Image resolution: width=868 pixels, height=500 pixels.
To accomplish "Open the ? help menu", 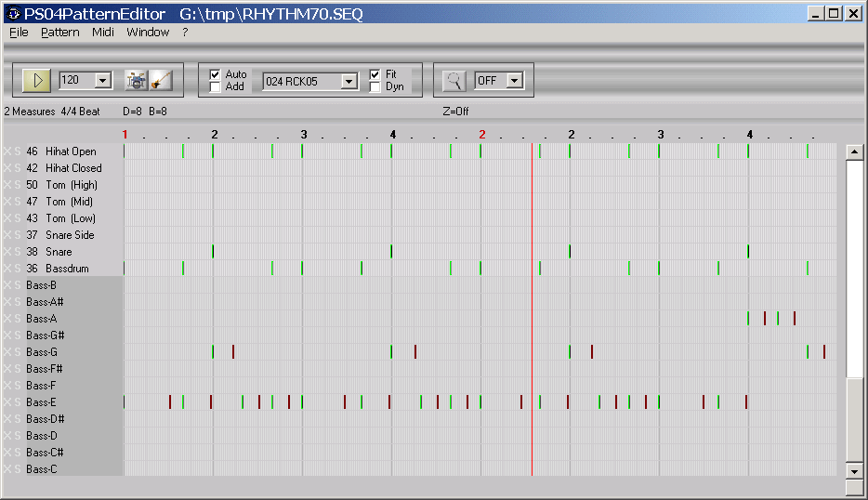I will pyautogui.click(x=185, y=33).
